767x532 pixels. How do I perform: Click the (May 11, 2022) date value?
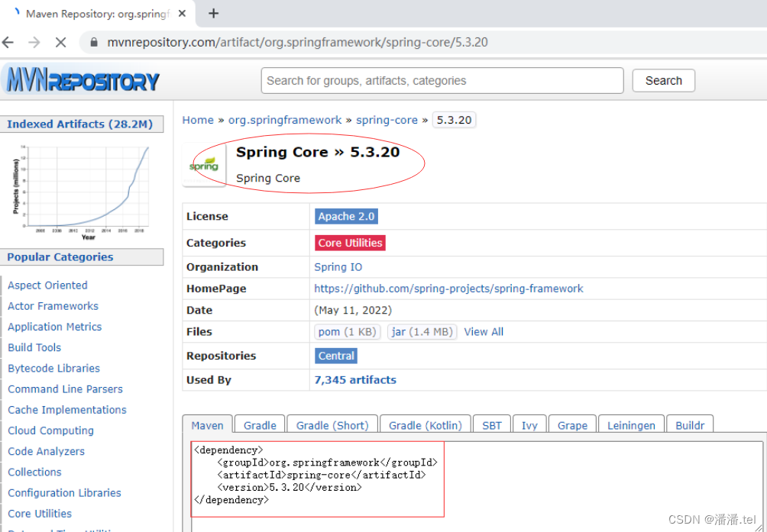(353, 310)
